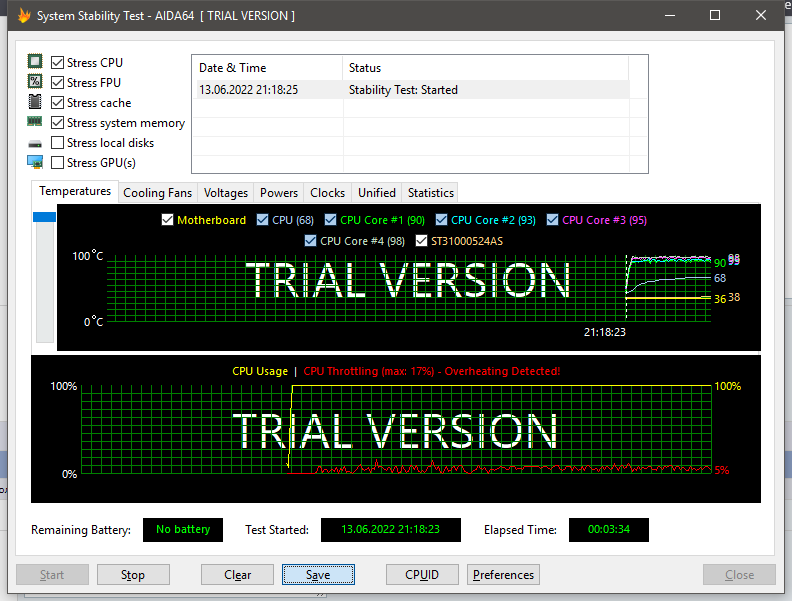Open the Preferences button
Viewport: 792px width, 601px height.
503,575
